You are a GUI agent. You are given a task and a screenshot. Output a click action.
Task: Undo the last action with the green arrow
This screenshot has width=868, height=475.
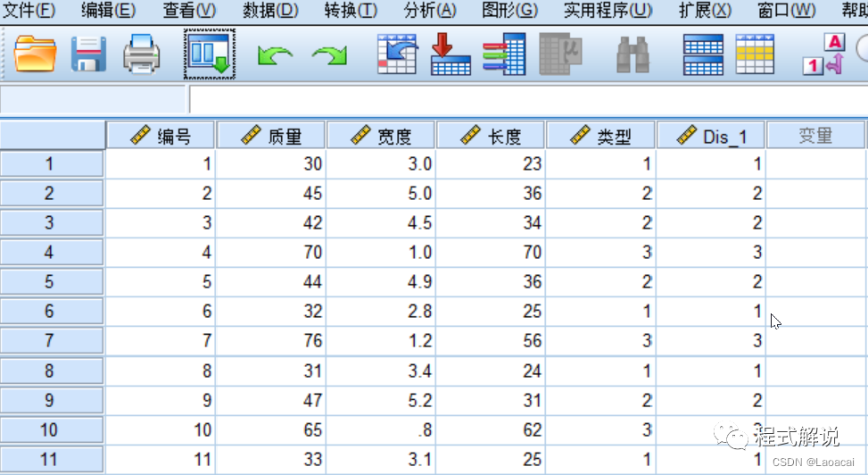[275, 55]
